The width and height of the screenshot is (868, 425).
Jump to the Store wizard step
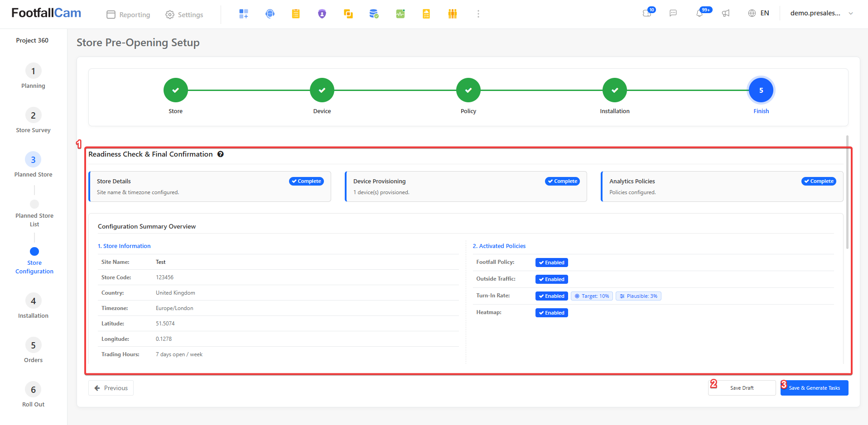176,91
